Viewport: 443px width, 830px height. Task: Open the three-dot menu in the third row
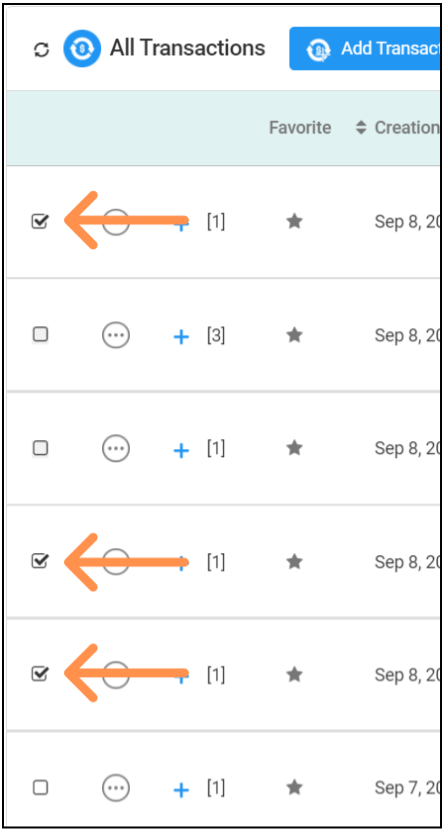(x=115, y=449)
